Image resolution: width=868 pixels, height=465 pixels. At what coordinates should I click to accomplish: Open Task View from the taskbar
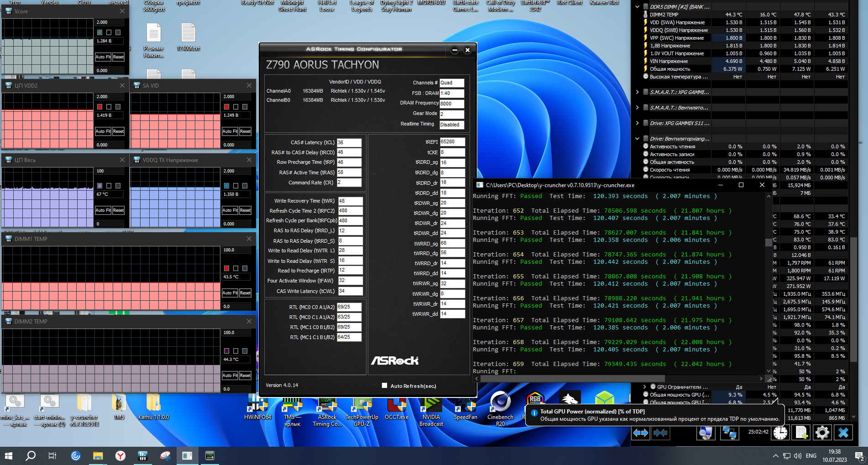[52, 455]
